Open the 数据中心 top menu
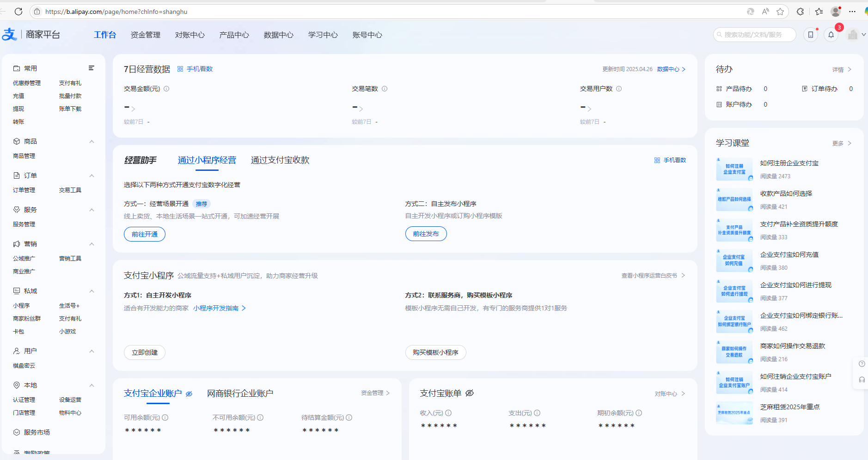 (x=279, y=35)
